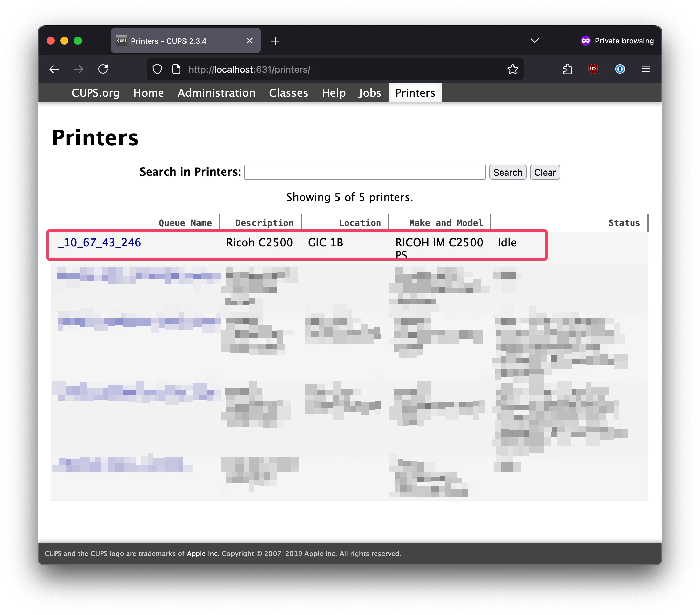The height and width of the screenshot is (615, 700).
Task: Close the Printers - CUPS tab
Action: click(250, 41)
